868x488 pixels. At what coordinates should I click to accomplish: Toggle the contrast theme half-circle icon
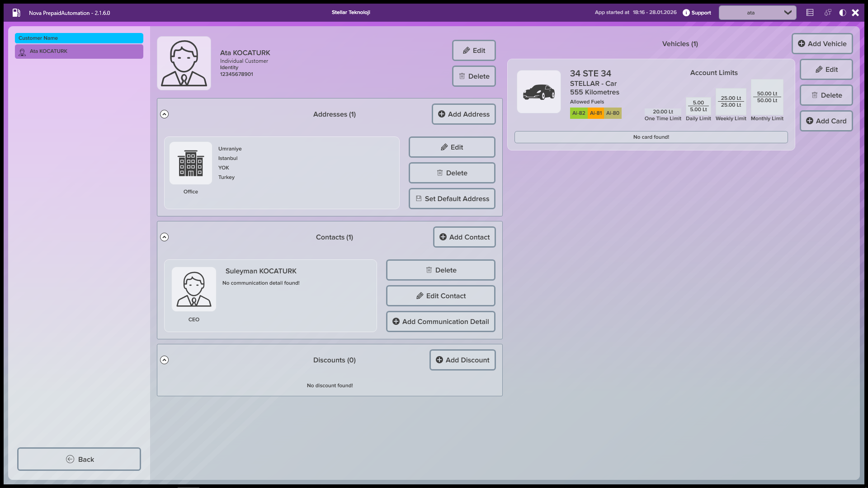coord(842,13)
